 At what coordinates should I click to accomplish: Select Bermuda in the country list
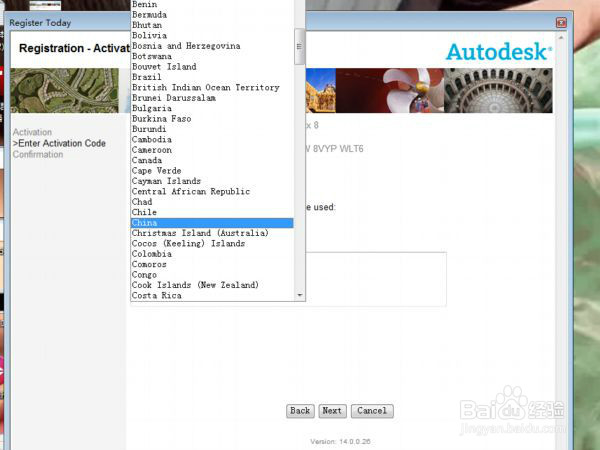point(212,15)
